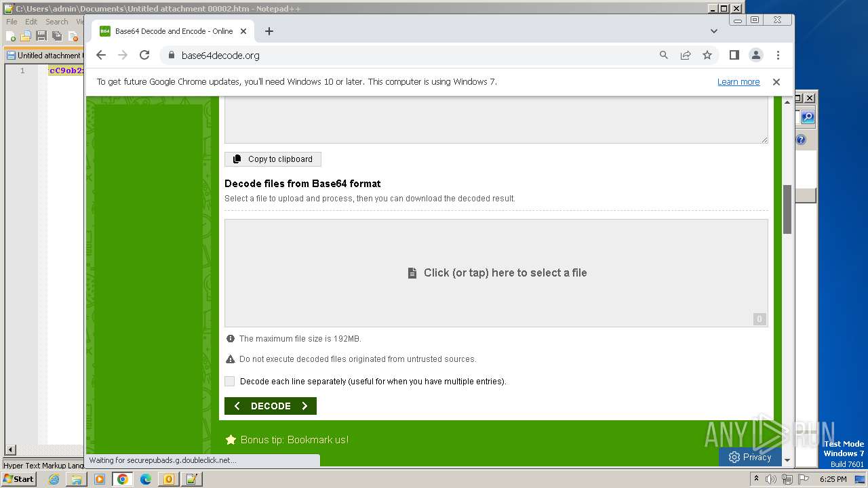The image size is (868, 488).
Task: Follow the Learn more link
Action: coord(738,82)
